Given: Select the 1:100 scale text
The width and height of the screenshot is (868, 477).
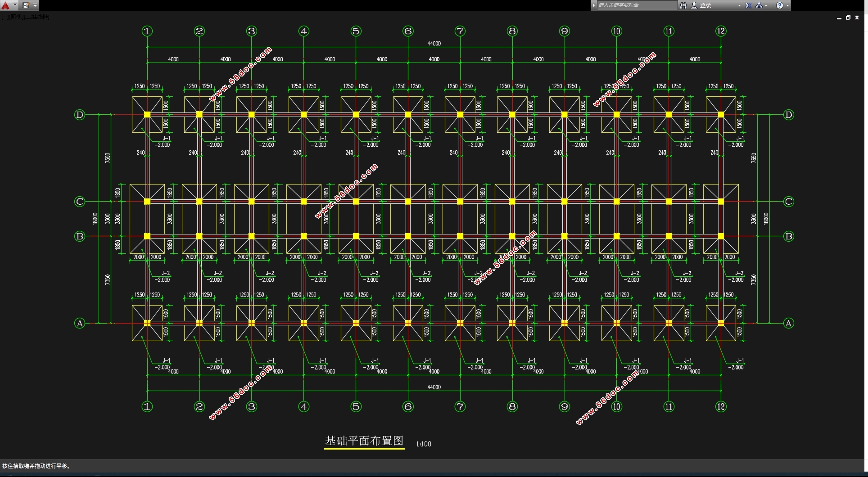Looking at the screenshot, I should pos(424,444).
